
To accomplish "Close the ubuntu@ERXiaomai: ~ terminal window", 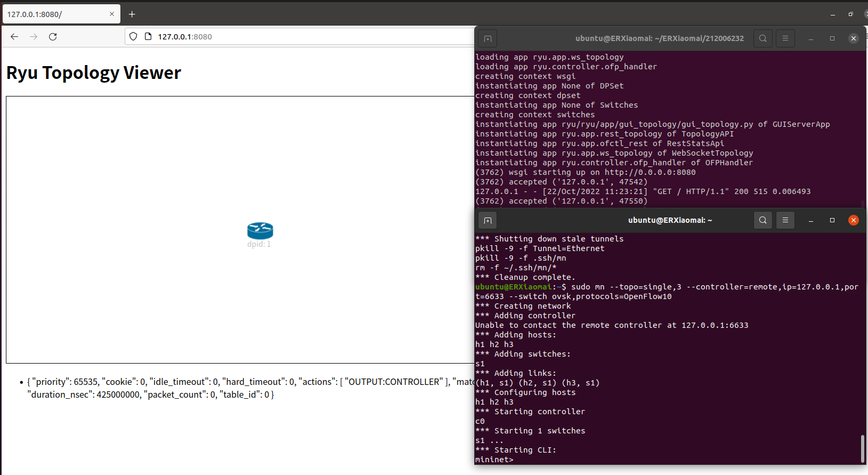I will coord(854,220).
